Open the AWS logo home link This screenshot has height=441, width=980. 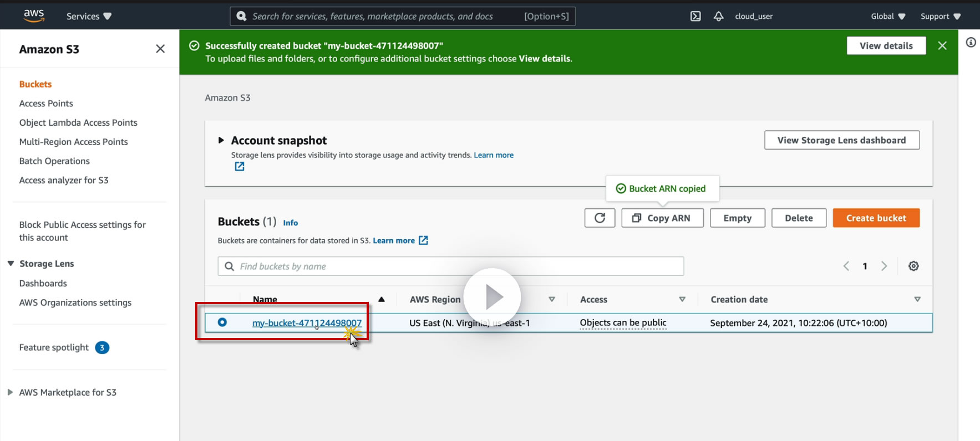tap(34, 16)
